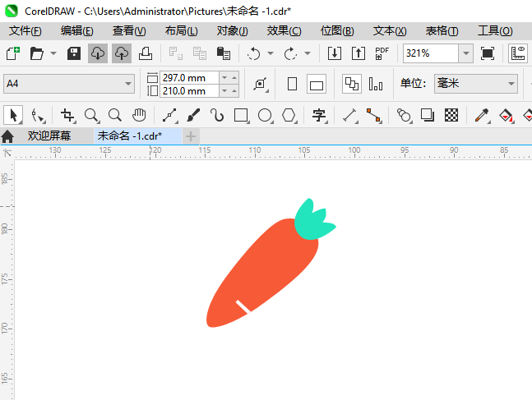
Task: Click the 321% zoom level field
Action: (x=431, y=53)
